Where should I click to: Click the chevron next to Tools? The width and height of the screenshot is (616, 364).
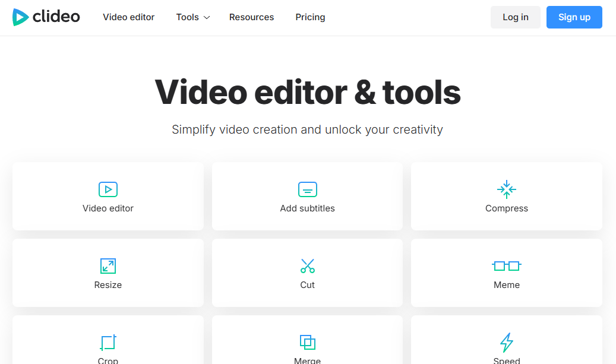[207, 18]
